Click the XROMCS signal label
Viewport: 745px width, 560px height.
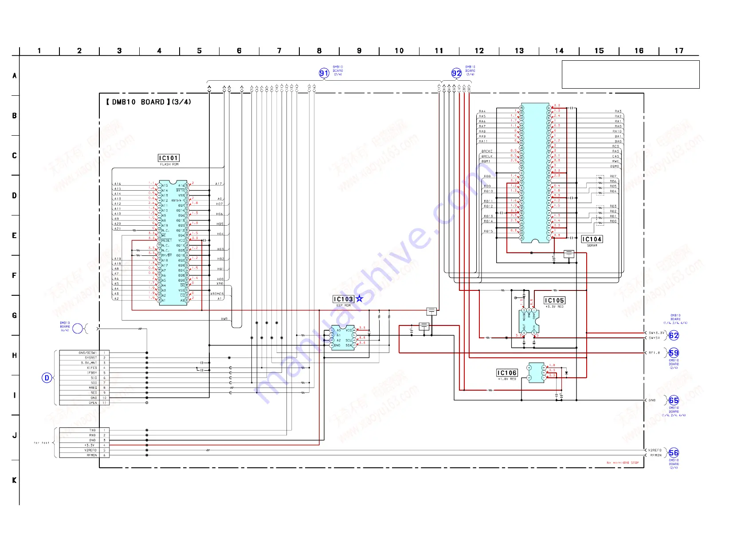pos(217,294)
